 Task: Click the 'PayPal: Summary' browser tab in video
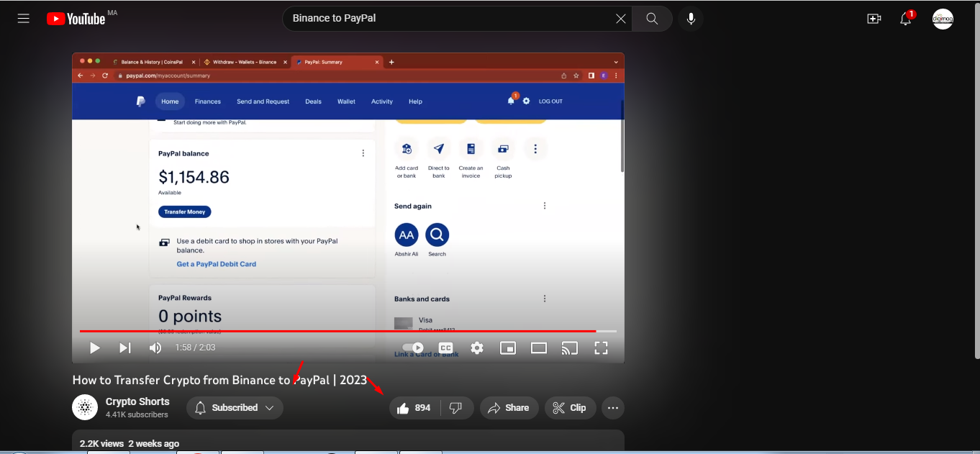coord(337,62)
